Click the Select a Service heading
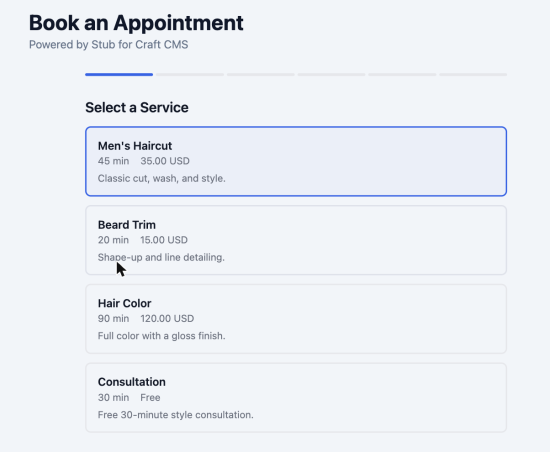This screenshot has height=452, width=550. (137, 107)
